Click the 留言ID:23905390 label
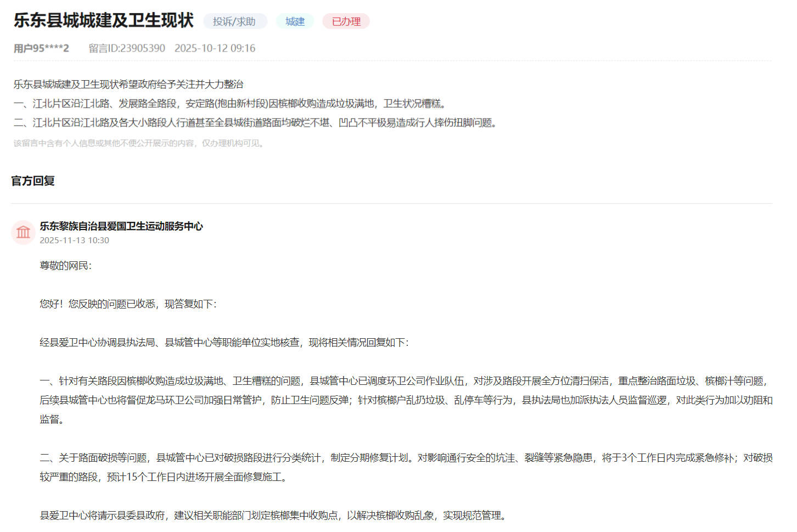Screen dimensions: 797x532 tap(126, 48)
